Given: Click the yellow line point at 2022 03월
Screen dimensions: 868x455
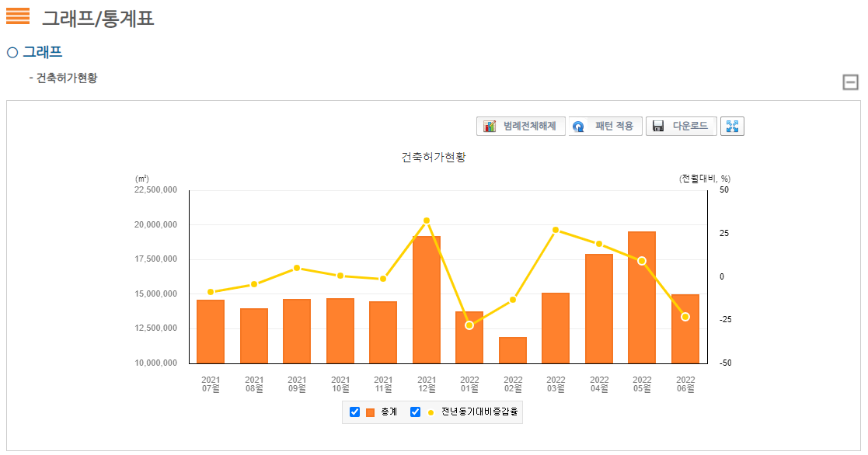Looking at the screenshot, I should point(556,230).
